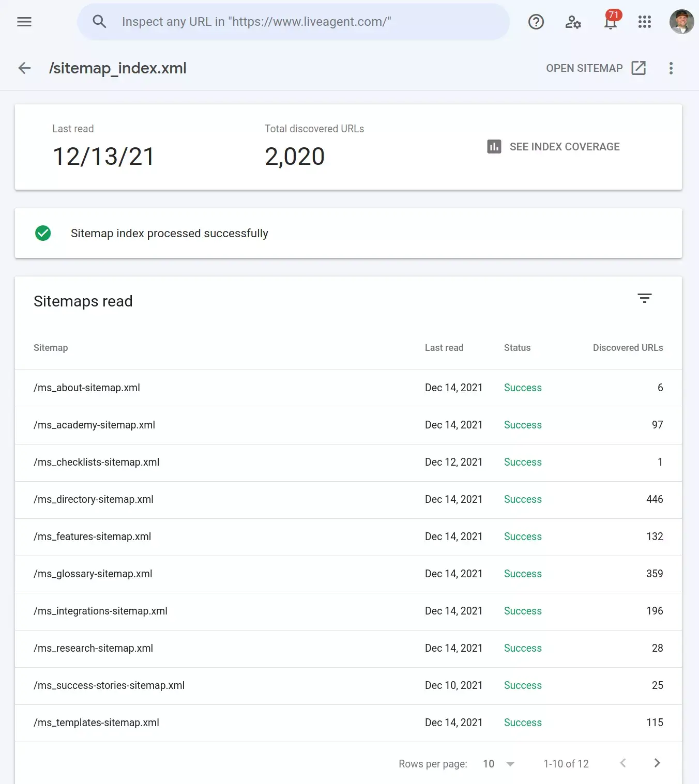The height and width of the screenshot is (784, 699).
Task: Click the Sitemaps read panel heading
Action: coord(83,301)
